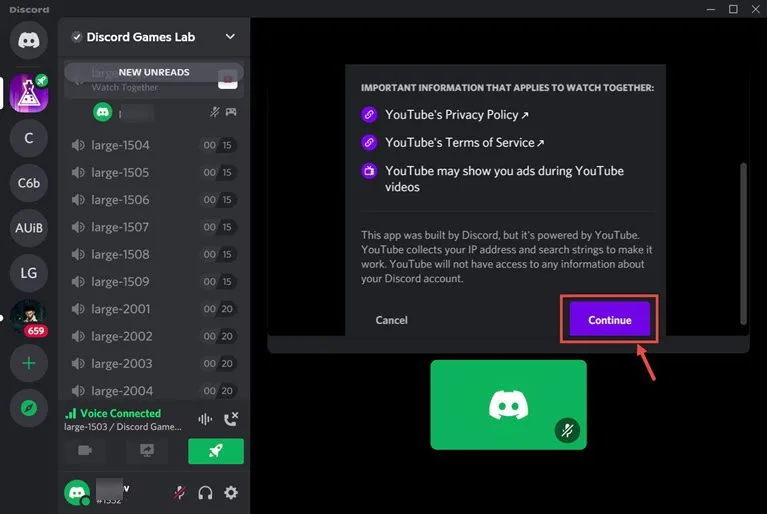Image resolution: width=768 pixels, height=514 pixels.
Task: Open the AUiB server
Action: [x=29, y=228]
